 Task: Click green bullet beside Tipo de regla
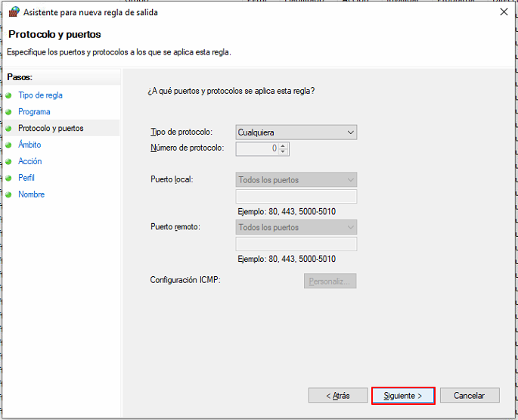pos(8,95)
